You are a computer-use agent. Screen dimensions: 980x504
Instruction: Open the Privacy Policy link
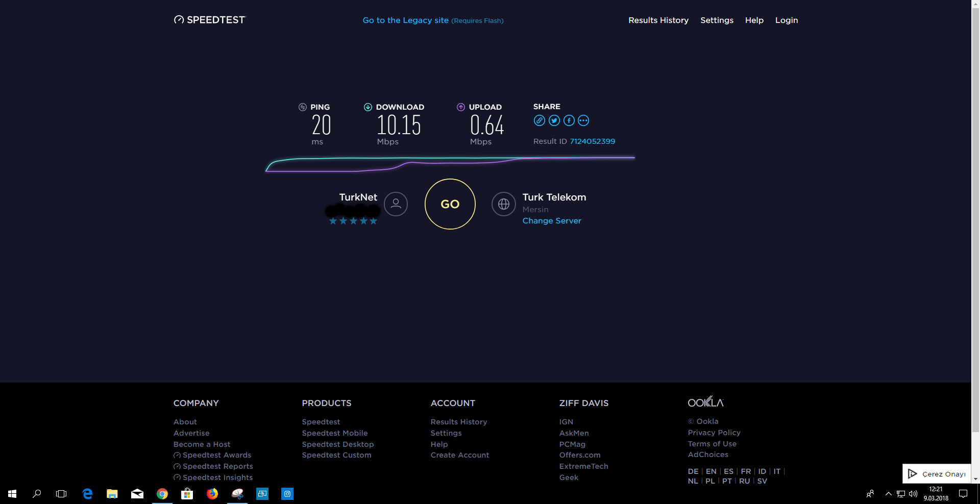click(x=714, y=433)
